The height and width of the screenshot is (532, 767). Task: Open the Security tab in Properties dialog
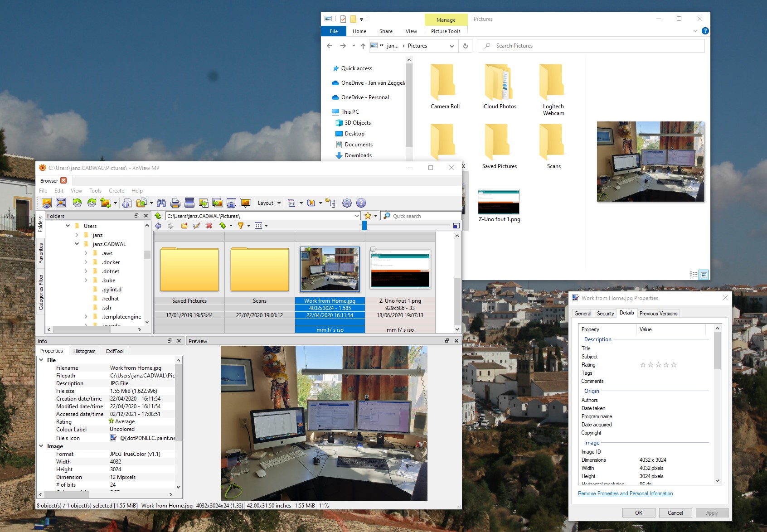605,314
